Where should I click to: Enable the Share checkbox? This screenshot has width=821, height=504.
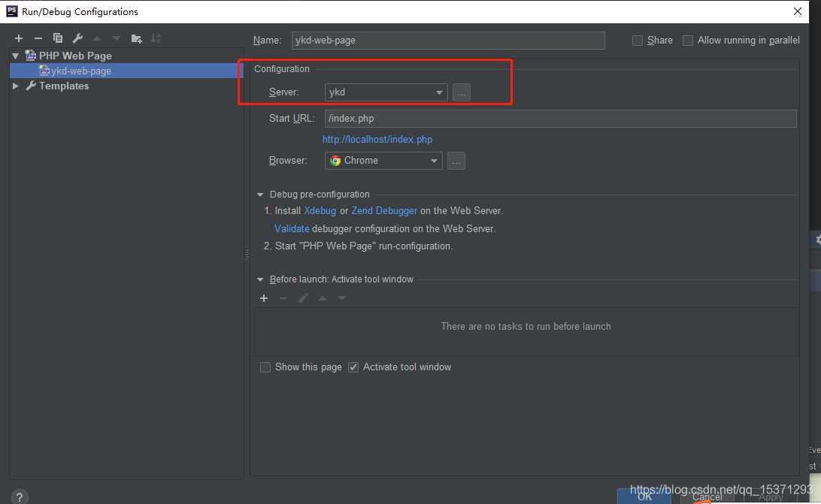pos(638,40)
